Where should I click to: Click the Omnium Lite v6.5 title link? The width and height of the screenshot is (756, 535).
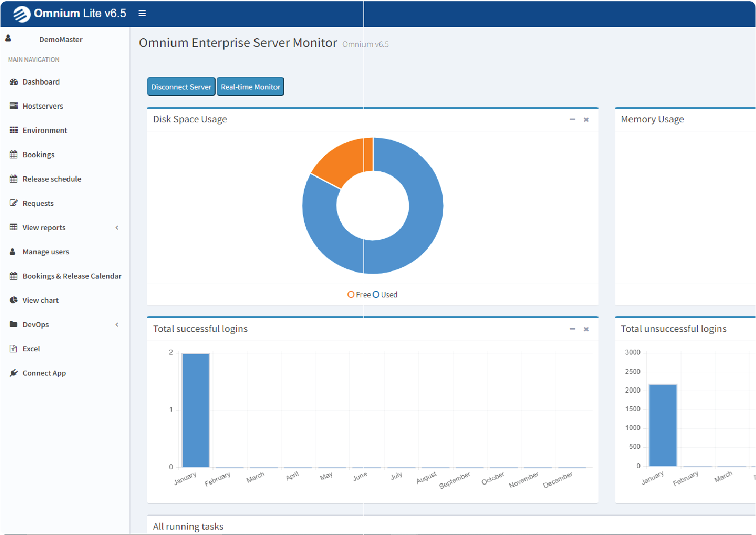pyautogui.click(x=80, y=13)
